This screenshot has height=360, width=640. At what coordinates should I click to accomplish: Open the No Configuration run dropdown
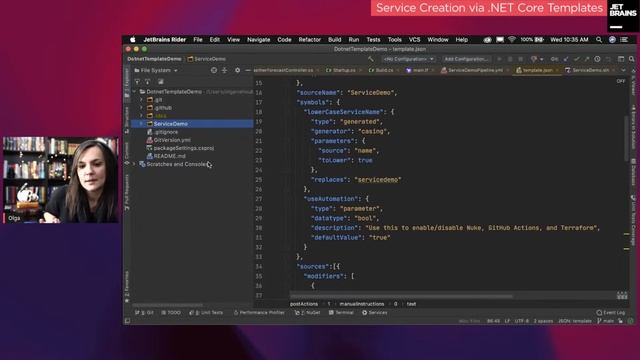(408, 59)
